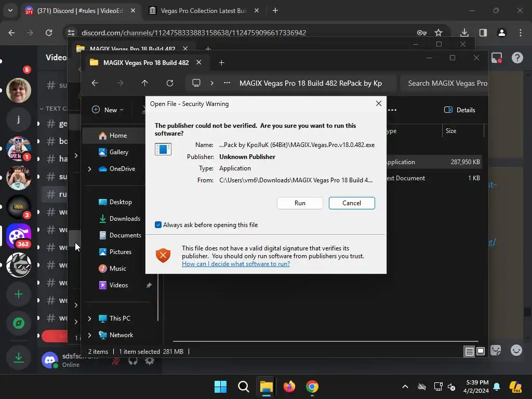The width and height of the screenshot is (532, 399).
Task: Open Discord Explore Discoverable Servers compass
Action: 19,323
